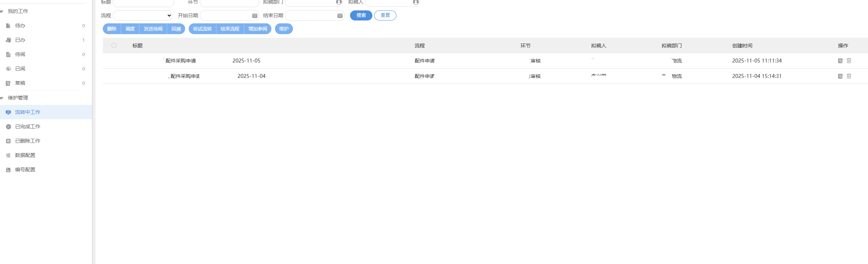Click the 删除 toolbar button
This screenshot has width=868, height=264.
point(112,29)
